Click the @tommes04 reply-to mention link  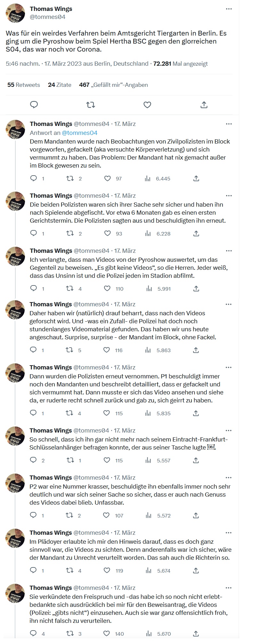point(79,133)
